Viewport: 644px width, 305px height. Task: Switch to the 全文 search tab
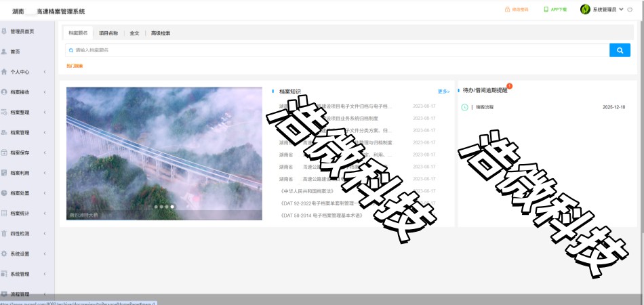134,33
